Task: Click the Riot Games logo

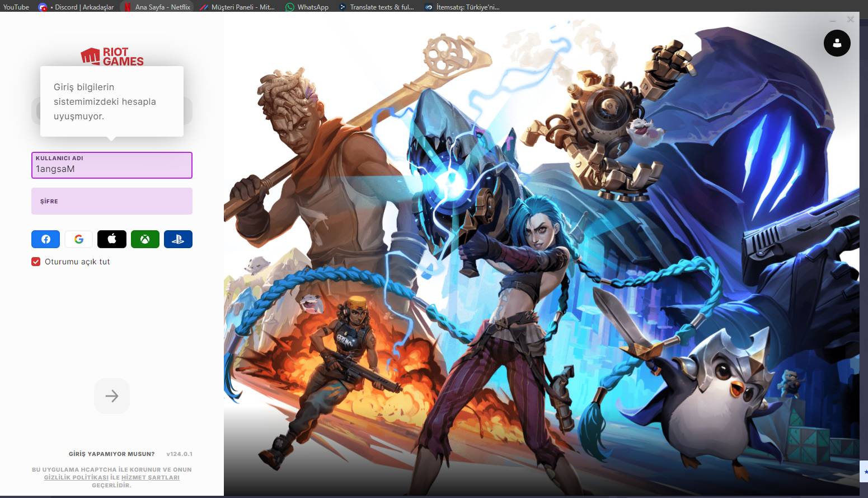Action: (x=112, y=57)
